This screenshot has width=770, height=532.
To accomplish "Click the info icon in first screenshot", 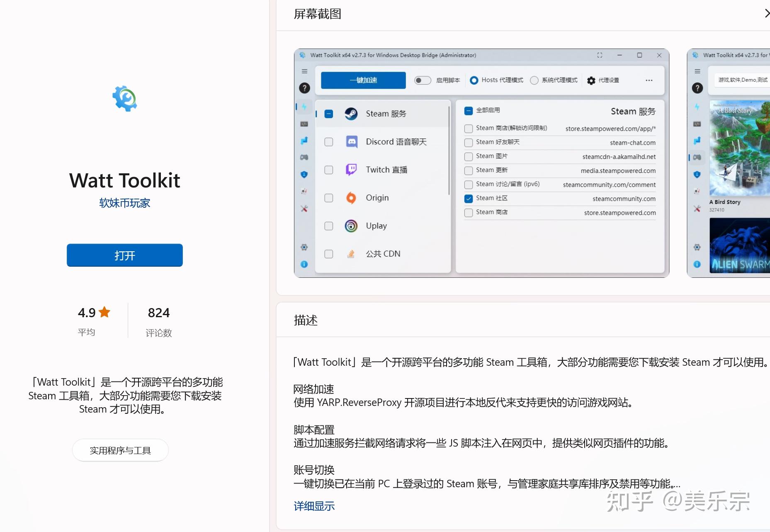I will pyautogui.click(x=304, y=264).
